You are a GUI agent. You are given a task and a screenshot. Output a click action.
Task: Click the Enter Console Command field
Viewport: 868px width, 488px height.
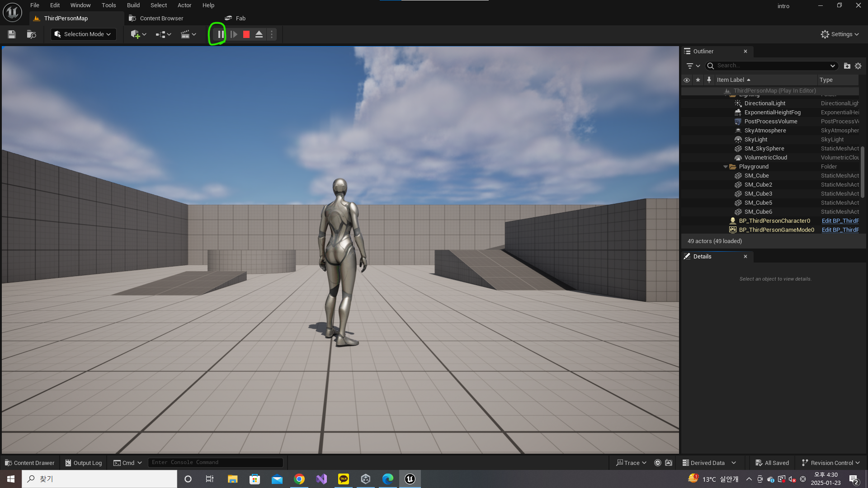click(x=215, y=462)
